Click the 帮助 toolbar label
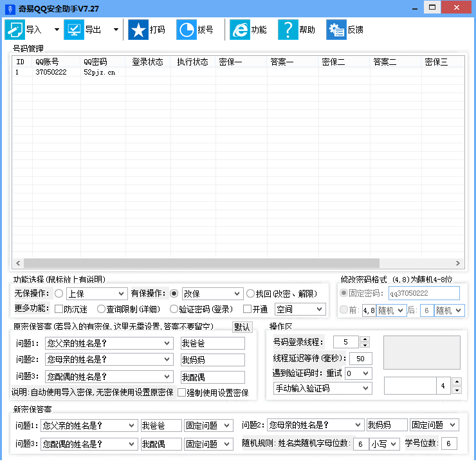The width and height of the screenshot is (476, 475). click(x=307, y=30)
